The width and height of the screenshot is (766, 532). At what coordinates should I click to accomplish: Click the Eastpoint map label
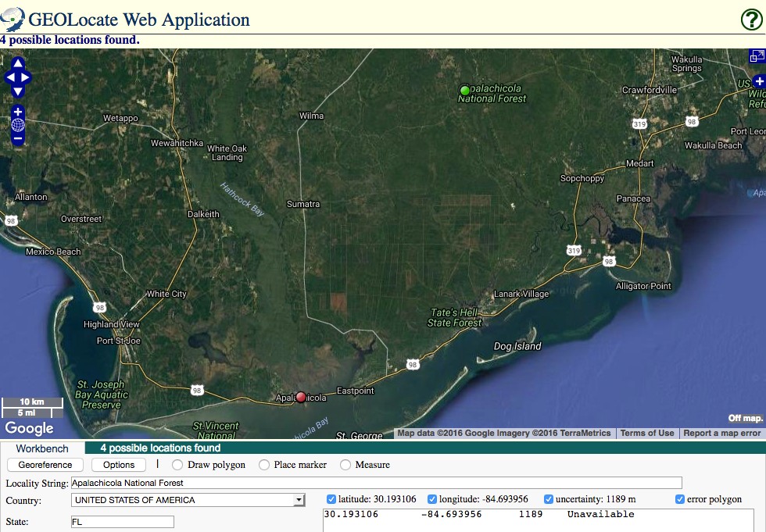coord(355,391)
